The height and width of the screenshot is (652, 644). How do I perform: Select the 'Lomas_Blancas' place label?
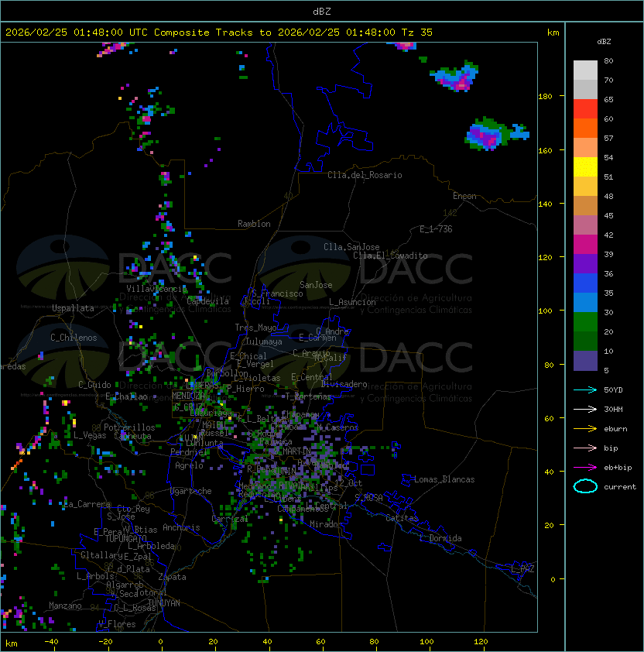click(x=444, y=479)
